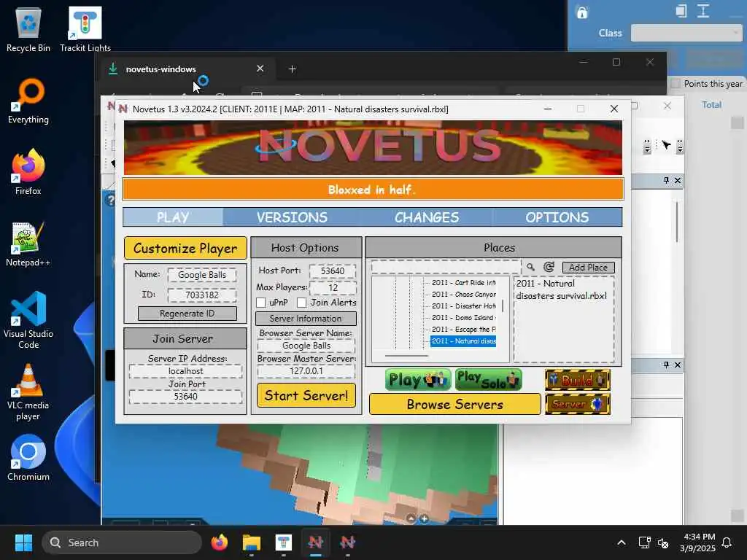
Task: Click the hazard-striped Server button
Action: 578,404
